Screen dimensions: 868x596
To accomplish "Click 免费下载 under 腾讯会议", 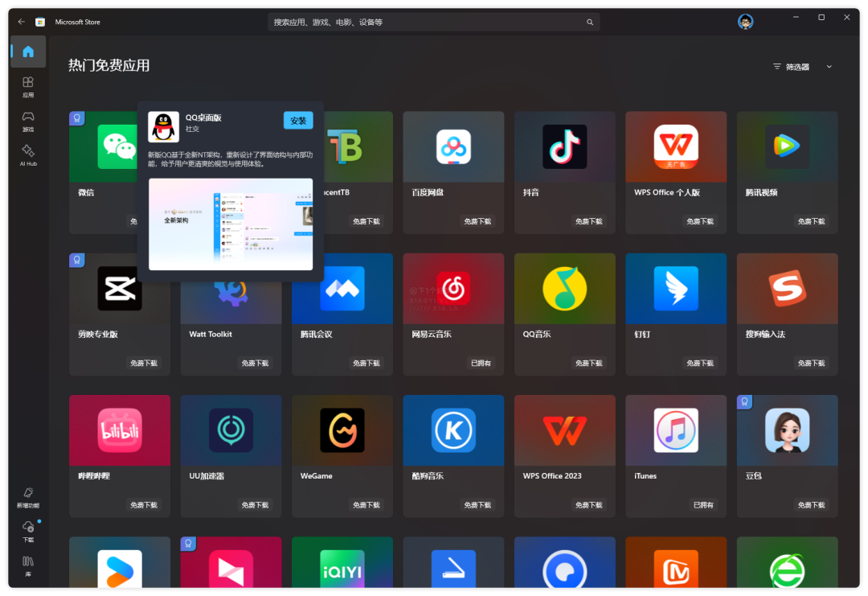I will pyautogui.click(x=366, y=363).
